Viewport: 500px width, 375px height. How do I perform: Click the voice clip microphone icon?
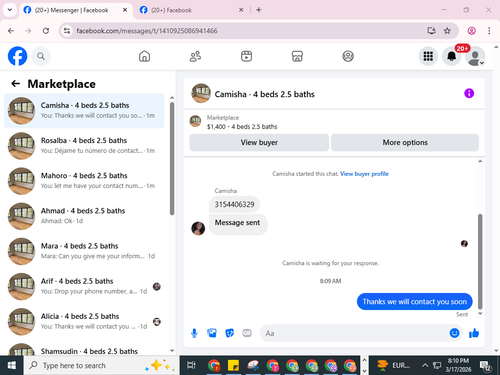194,333
